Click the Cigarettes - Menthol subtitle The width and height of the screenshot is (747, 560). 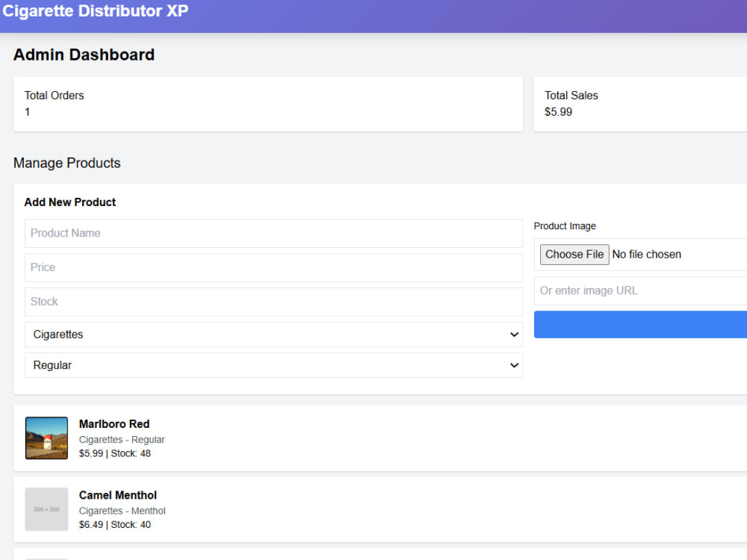(123, 511)
